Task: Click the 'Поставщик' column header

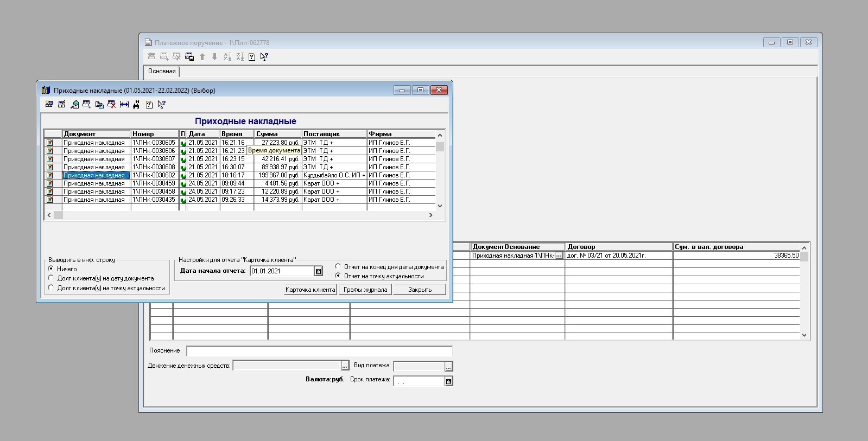Action: 333,134
